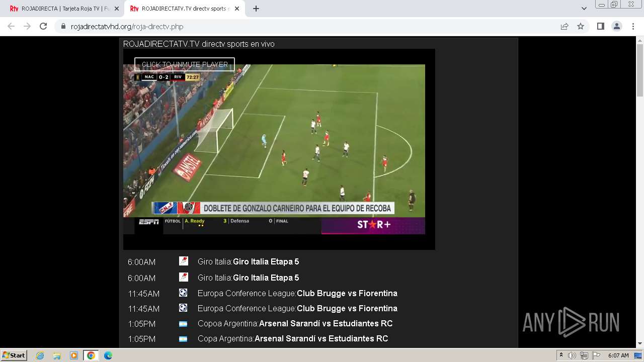Click the vertical page scrollbar thumb
Image resolution: width=644 pixels, height=362 pixels.
(640, 70)
